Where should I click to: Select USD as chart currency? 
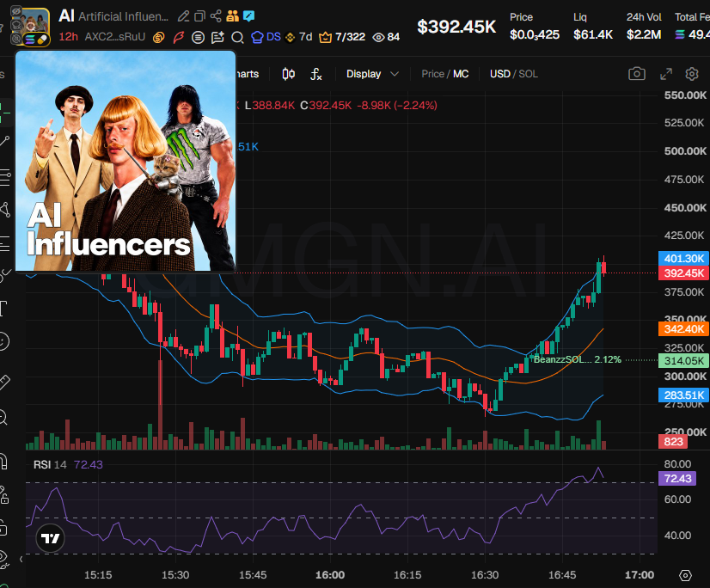500,74
